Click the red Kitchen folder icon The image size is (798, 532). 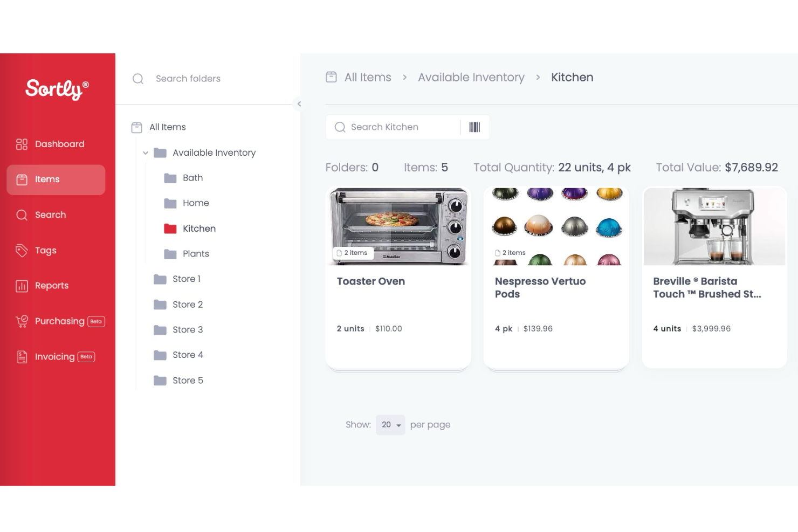[x=170, y=229]
